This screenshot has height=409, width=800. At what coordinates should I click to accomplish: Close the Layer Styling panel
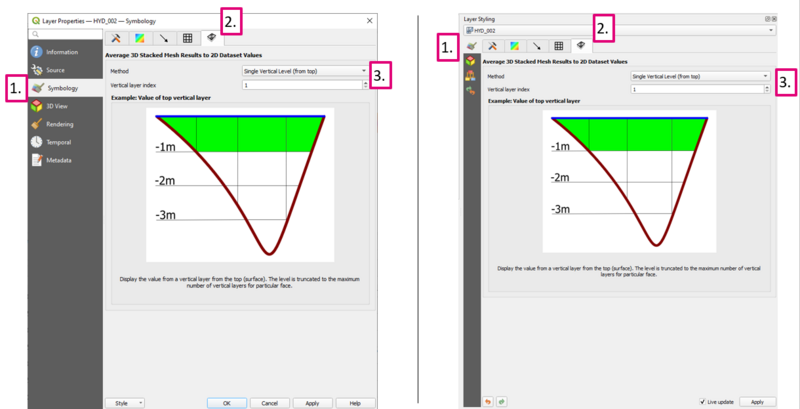[774, 19]
